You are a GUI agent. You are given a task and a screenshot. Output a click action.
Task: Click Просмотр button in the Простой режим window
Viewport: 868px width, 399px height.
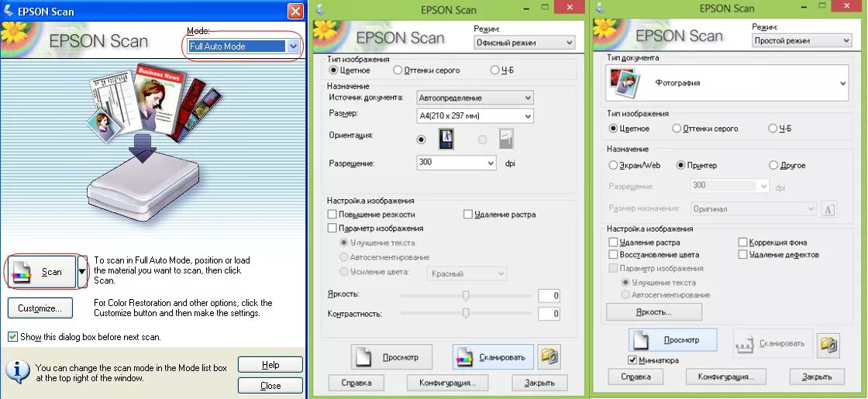click(x=673, y=340)
